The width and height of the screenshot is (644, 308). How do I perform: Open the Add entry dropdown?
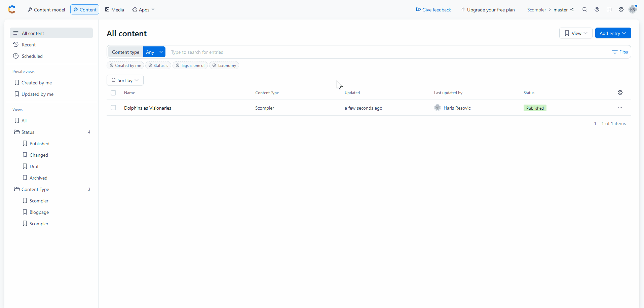point(613,33)
